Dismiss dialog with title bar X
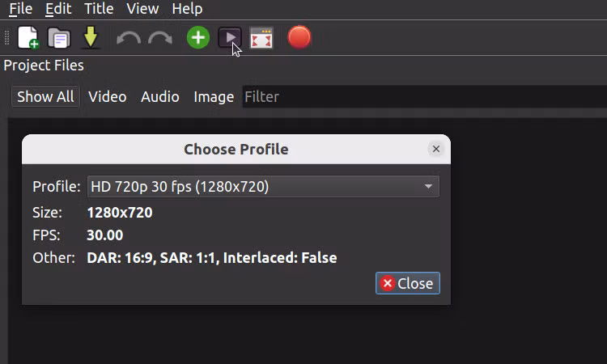The height and width of the screenshot is (364, 607). tap(436, 149)
